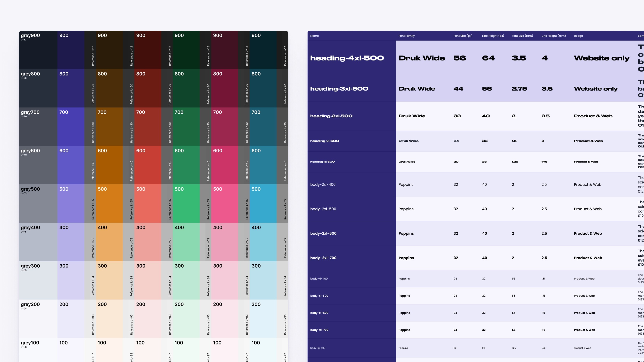Select the body-xl-700 name cell
644x362 pixels.
click(352, 330)
